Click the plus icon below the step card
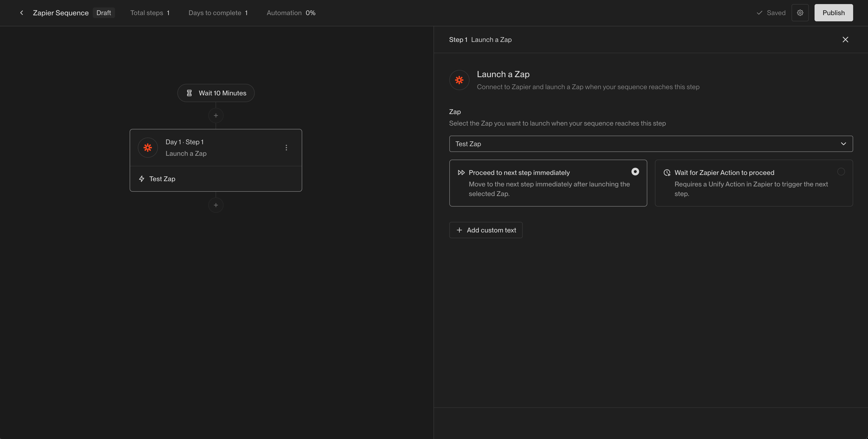Viewport: 868px width, 439px height. [216, 205]
